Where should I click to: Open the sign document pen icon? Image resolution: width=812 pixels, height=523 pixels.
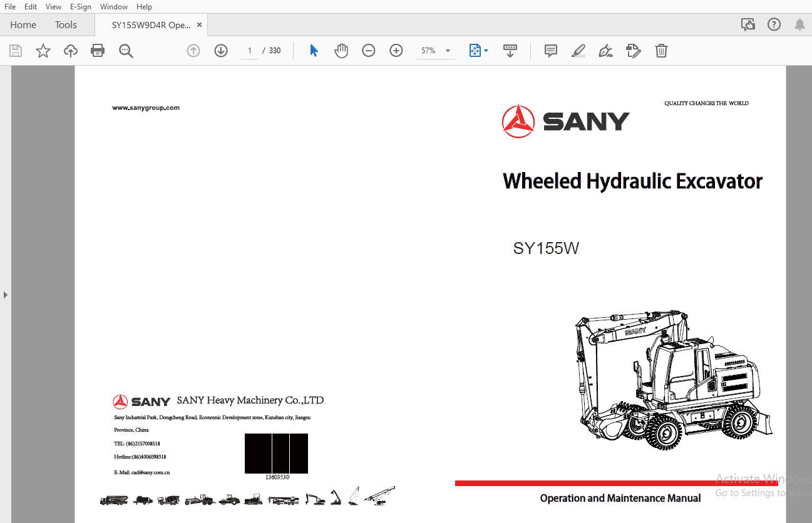pos(605,51)
